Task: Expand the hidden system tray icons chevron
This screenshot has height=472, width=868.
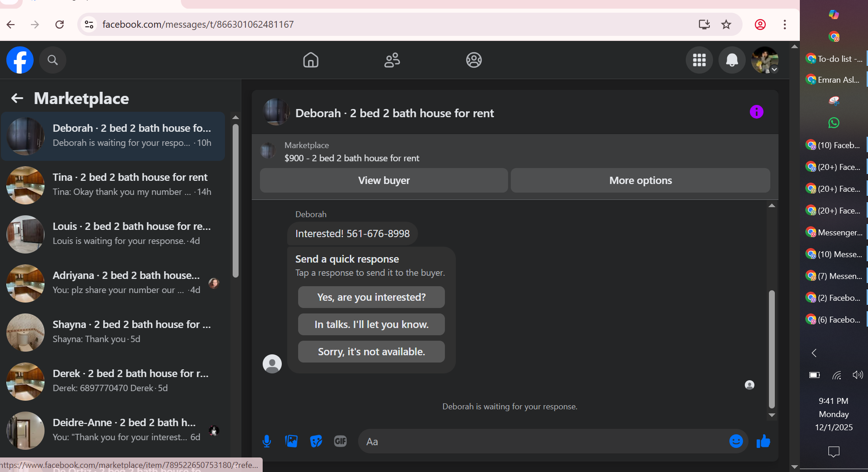Action: click(814, 353)
